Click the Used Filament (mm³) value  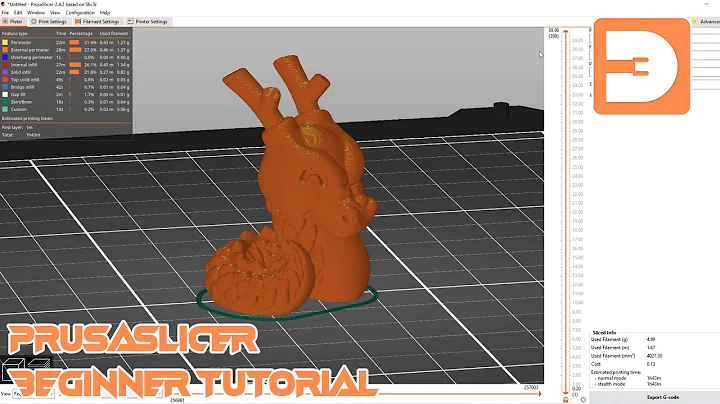654,356
